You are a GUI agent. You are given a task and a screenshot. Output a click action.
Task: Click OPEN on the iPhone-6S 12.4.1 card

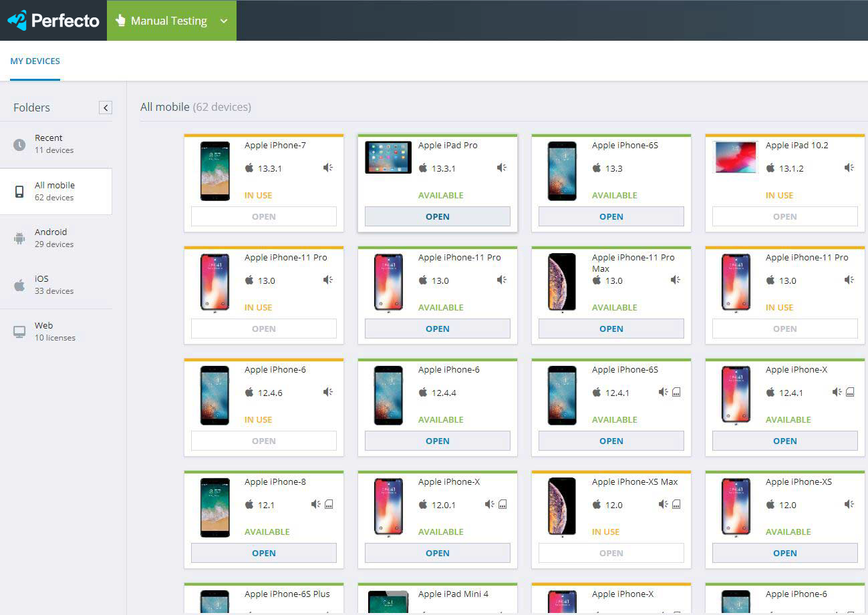pyautogui.click(x=611, y=441)
